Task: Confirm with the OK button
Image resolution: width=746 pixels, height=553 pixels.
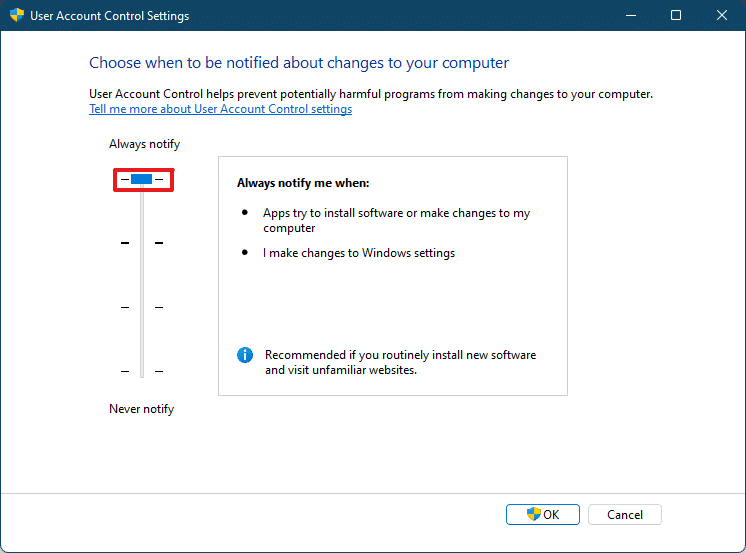Action: tap(543, 514)
